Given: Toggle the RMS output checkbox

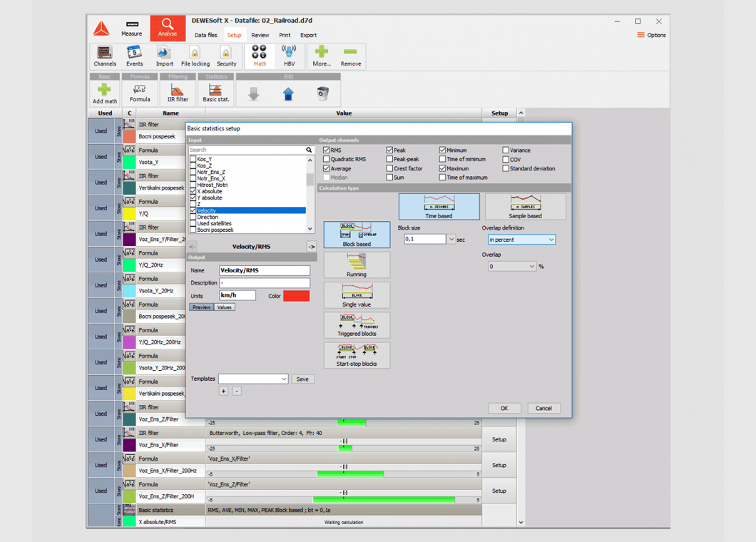Looking at the screenshot, I should [327, 150].
